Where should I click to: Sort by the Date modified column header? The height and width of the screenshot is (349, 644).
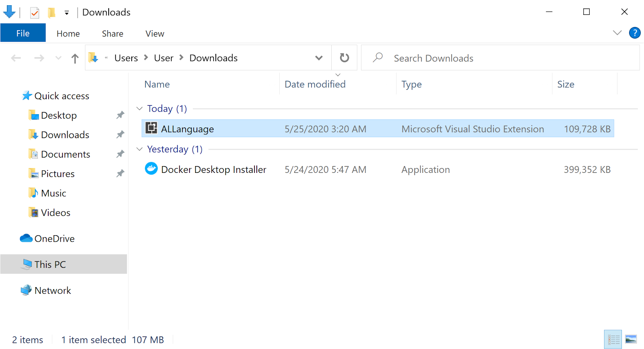[x=315, y=84]
